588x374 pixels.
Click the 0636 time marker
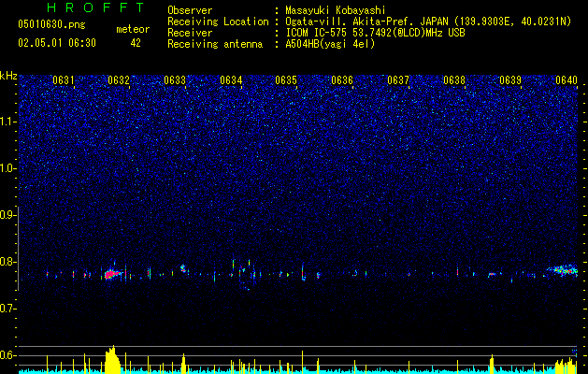342,80
